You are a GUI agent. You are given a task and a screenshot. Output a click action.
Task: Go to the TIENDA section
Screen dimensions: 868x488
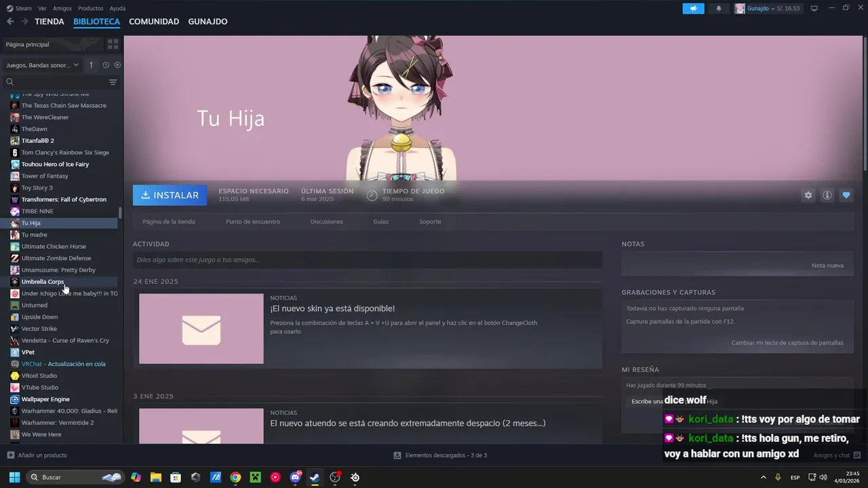[50, 22]
